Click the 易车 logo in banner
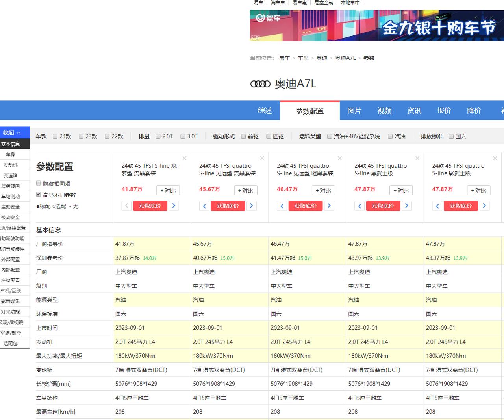The image size is (504, 420). click(268, 18)
